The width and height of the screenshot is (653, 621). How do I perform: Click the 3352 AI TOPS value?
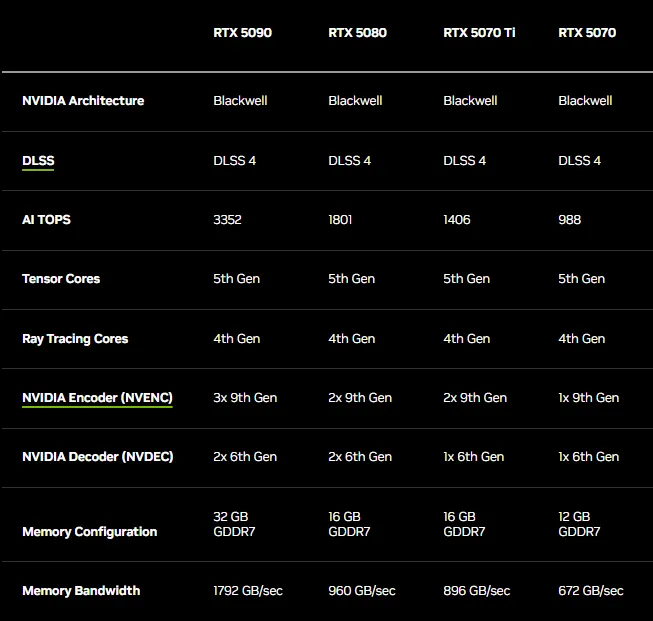pos(227,219)
